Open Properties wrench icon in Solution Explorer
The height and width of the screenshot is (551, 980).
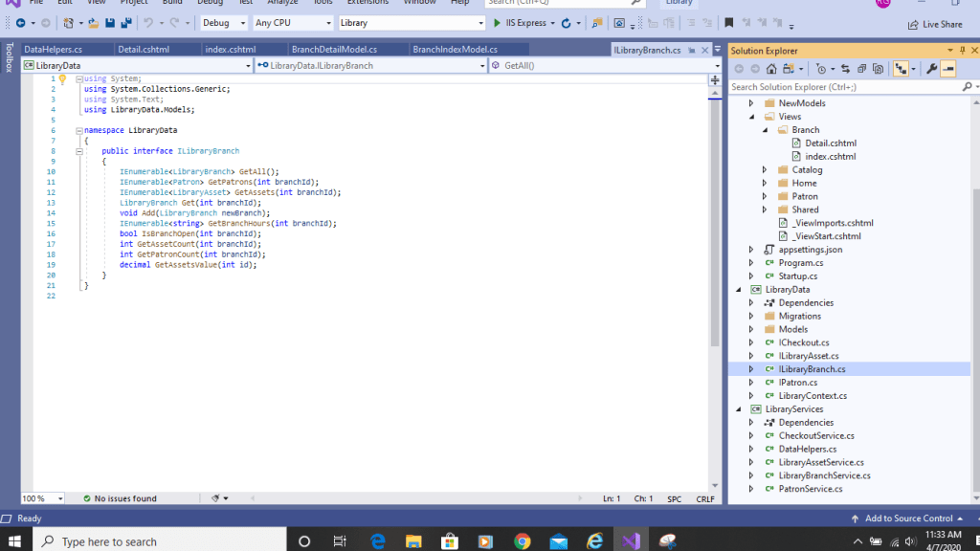coord(930,69)
